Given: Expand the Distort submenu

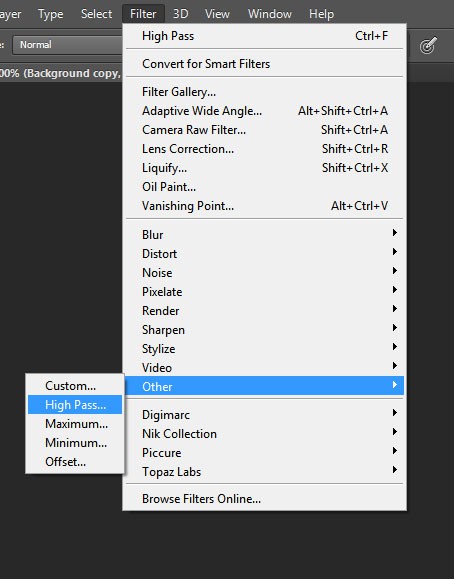Looking at the screenshot, I should [264, 254].
